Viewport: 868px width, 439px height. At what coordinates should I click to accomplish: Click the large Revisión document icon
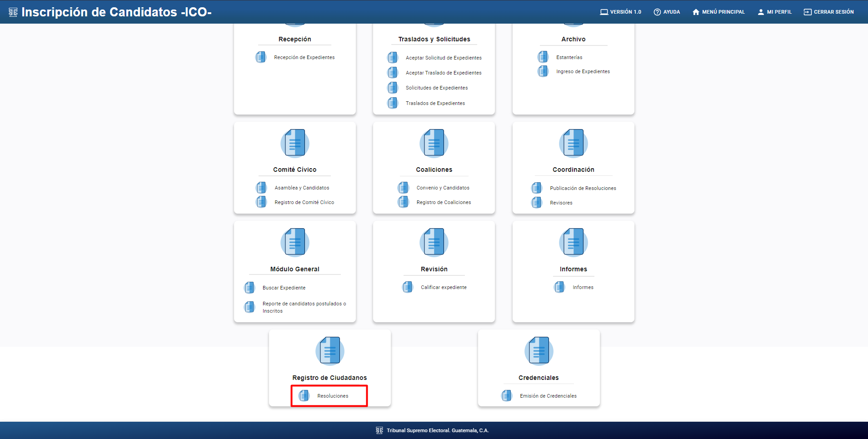point(434,242)
